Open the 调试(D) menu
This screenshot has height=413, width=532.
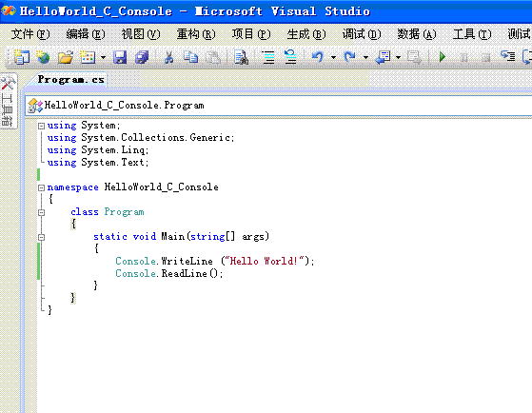point(362,34)
